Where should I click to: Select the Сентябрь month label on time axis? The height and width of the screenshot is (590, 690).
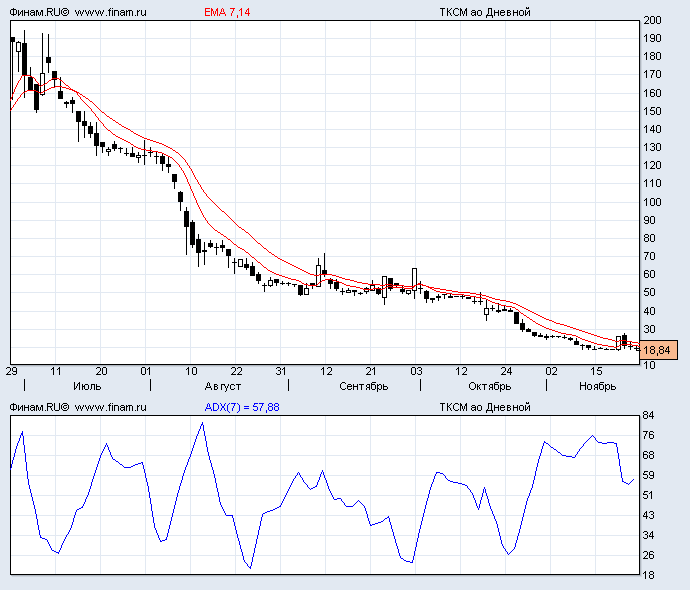(364, 385)
